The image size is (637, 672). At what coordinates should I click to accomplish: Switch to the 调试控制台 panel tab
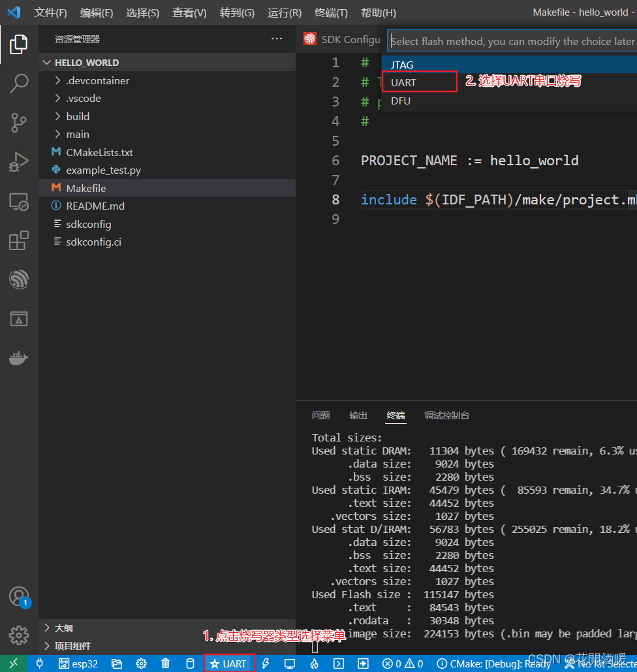tap(447, 415)
